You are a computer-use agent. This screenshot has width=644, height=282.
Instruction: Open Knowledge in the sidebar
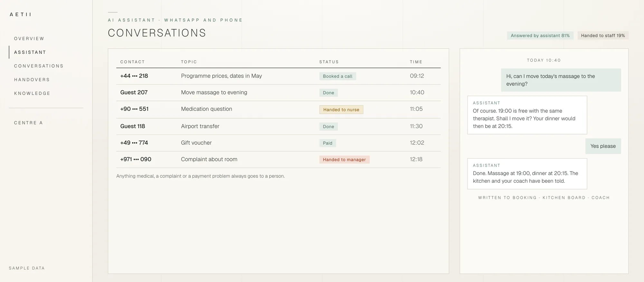click(32, 93)
